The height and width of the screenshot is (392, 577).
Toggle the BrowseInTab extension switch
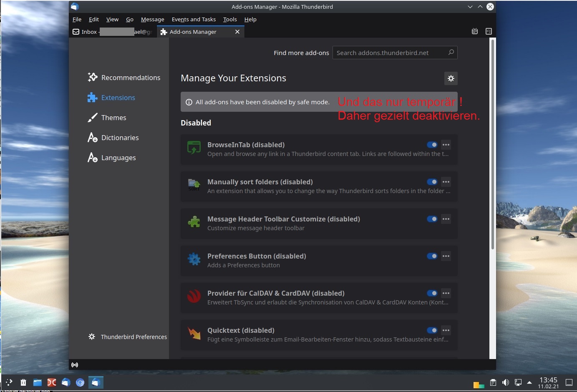pos(432,145)
